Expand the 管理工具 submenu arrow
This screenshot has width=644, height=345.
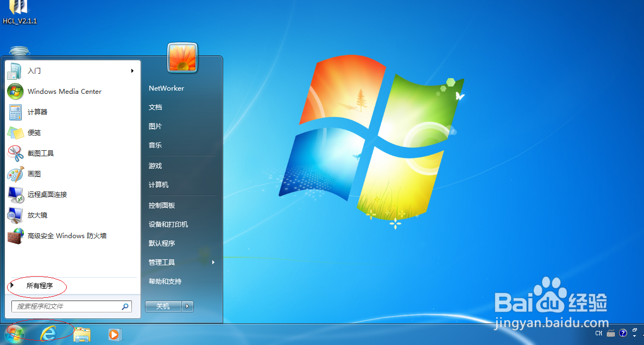[x=213, y=262]
